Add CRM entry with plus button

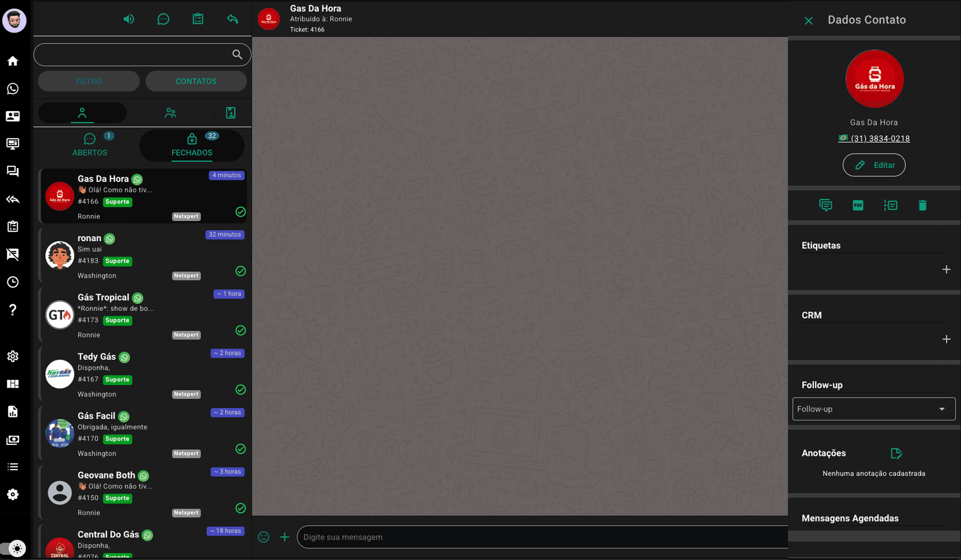pos(946,339)
